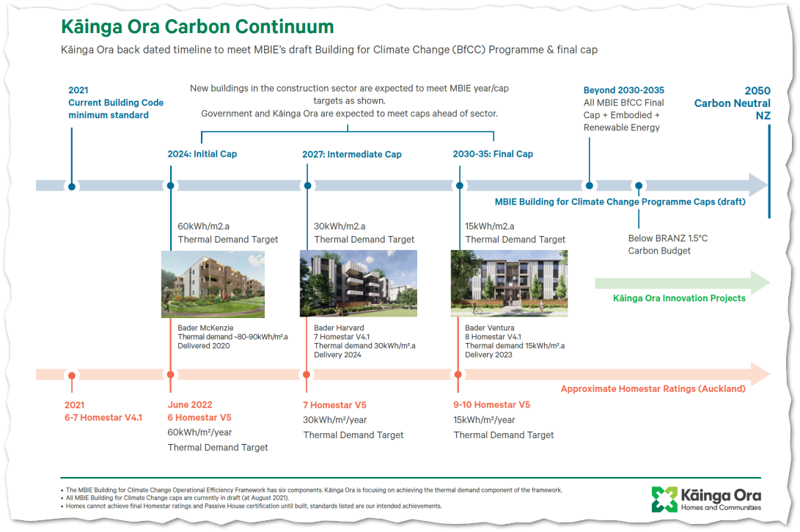Select the 2024 Initial Cap timeline dot
This screenshot has height=532, width=800.
(170, 186)
